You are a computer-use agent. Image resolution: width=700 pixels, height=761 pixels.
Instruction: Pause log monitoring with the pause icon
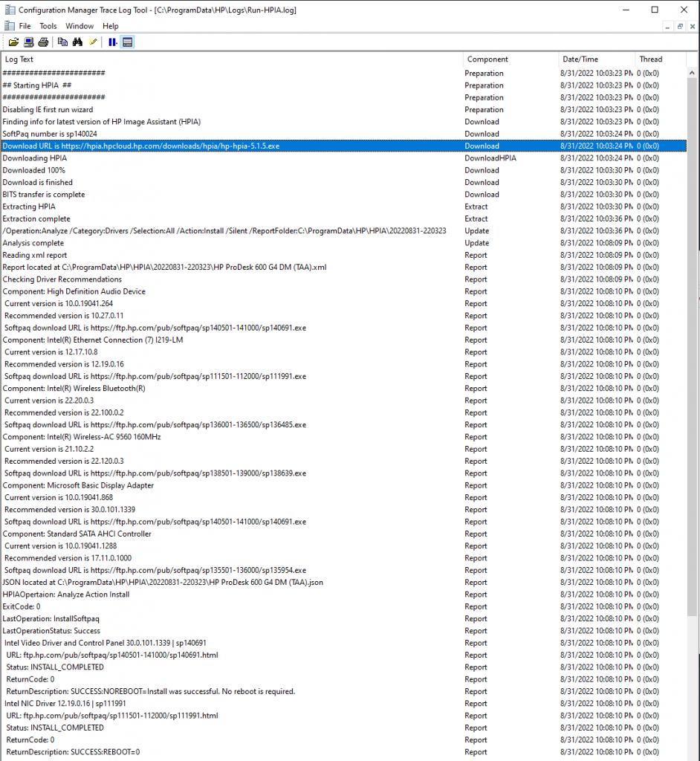[113, 42]
